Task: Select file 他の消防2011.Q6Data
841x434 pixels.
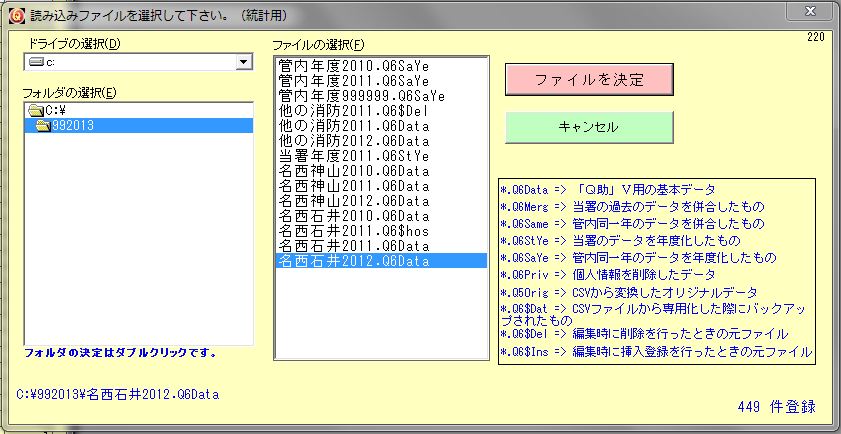Action: (354, 126)
